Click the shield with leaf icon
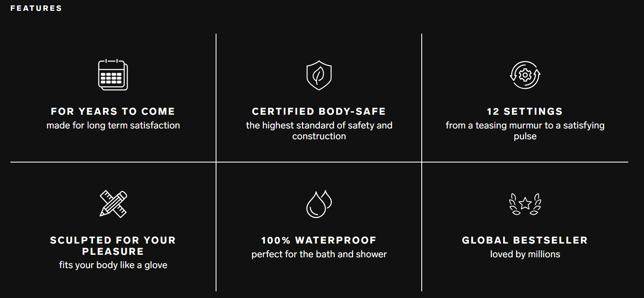 319,75
